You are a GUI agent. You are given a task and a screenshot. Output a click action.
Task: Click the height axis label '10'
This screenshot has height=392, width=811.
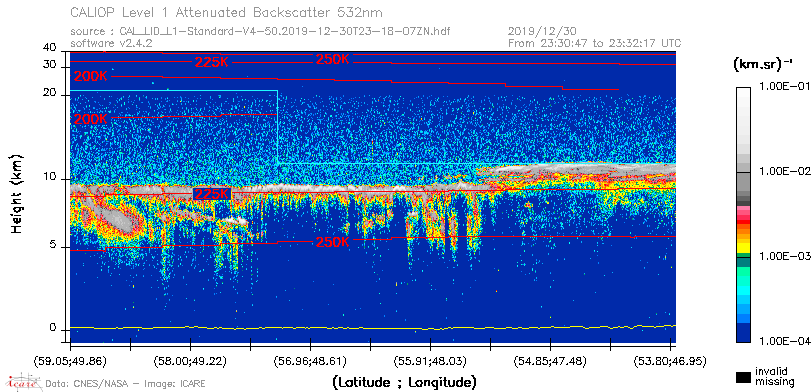(49, 177)
